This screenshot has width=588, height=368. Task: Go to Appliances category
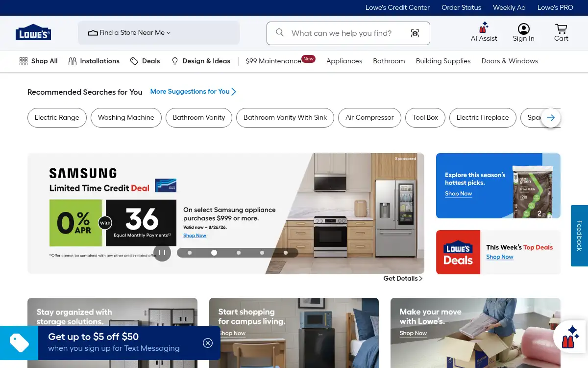[x=344, y=61]
